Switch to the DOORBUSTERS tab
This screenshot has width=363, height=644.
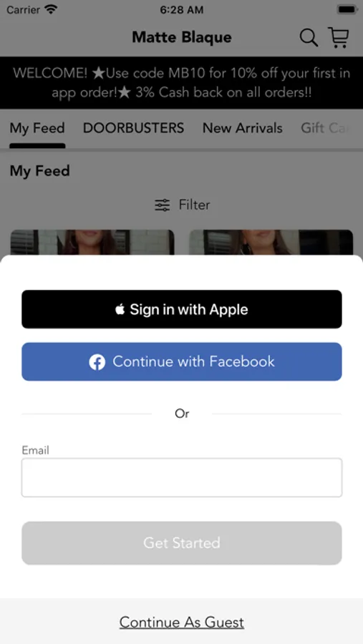(134, 128)
